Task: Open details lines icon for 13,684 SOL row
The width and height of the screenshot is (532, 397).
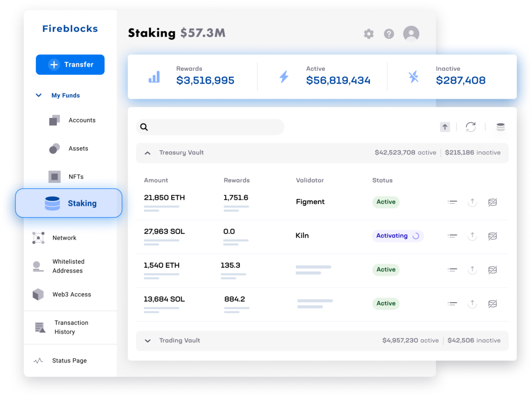Action: tap(452, 304)
